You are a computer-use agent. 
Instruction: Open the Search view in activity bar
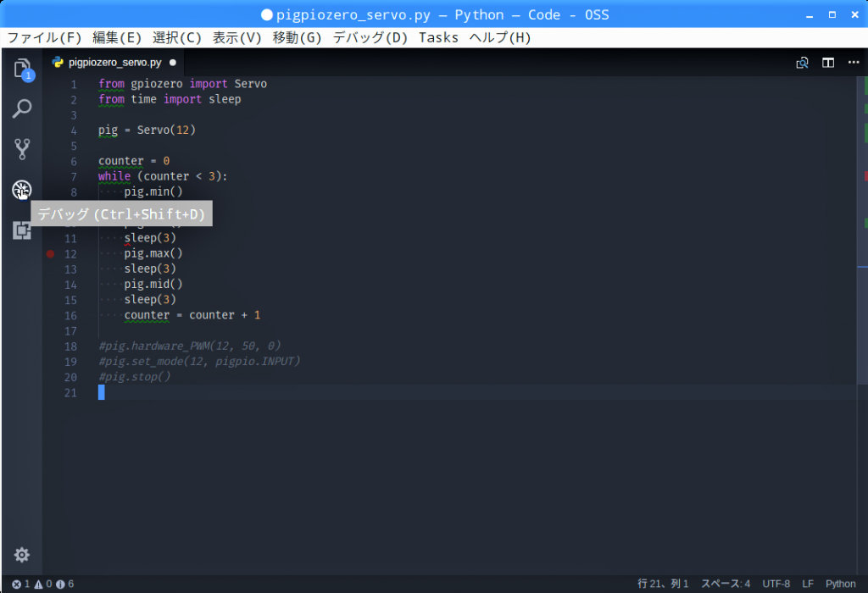pyautogui.click(x=22, y=108)
